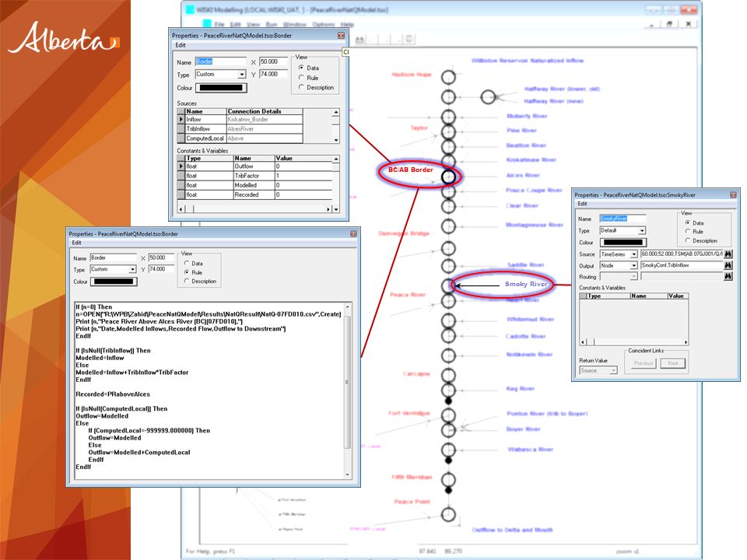
Task: Open the Node Output dropdown
Action: pyautogui.click(x=633, y=266)
